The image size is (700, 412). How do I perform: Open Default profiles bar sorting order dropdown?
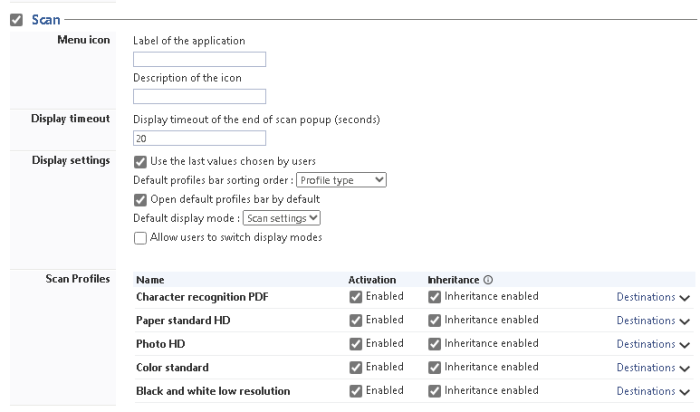[342, 180]
